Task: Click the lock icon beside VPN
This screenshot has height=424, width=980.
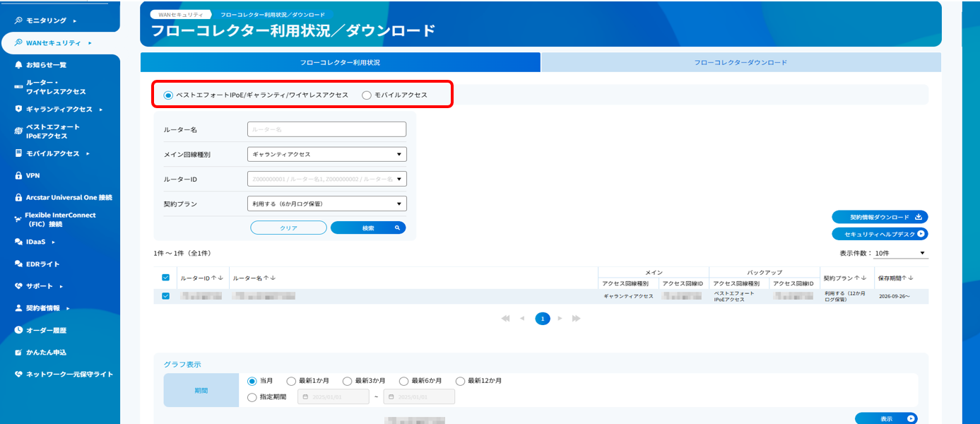Action: click(x=18, y=175)
